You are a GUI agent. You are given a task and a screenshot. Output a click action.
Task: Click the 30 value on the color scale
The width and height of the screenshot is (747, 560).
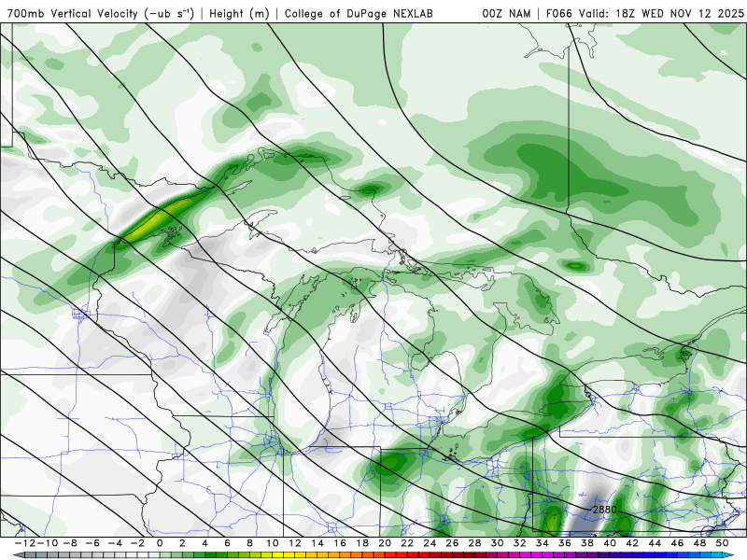tap(497, 543)
